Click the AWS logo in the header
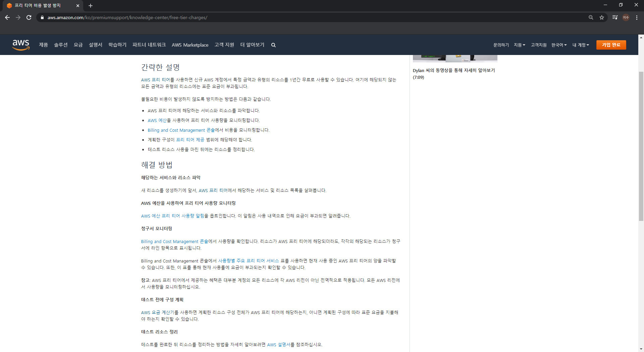Screen dimensions: 644x352 [21, 45]
